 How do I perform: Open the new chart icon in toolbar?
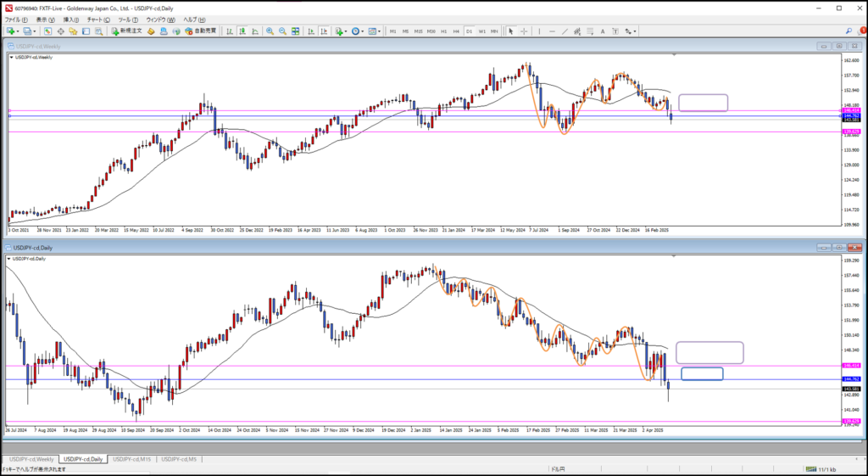coord(10,31)
